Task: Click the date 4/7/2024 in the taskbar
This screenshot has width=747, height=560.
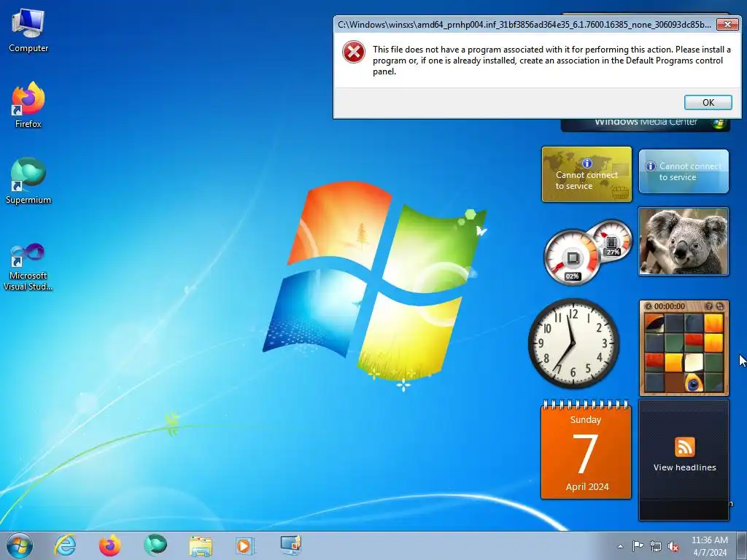Action: tap(710, 553)
